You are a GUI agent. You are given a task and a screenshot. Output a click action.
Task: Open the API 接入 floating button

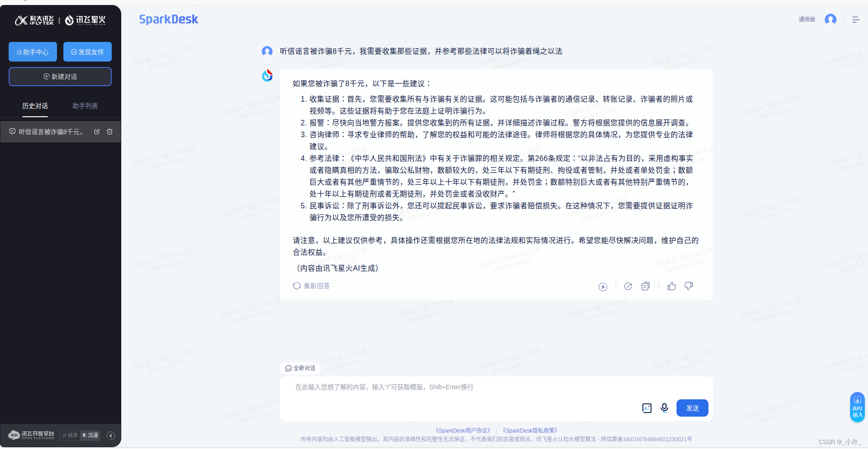(x=857, y=407)
